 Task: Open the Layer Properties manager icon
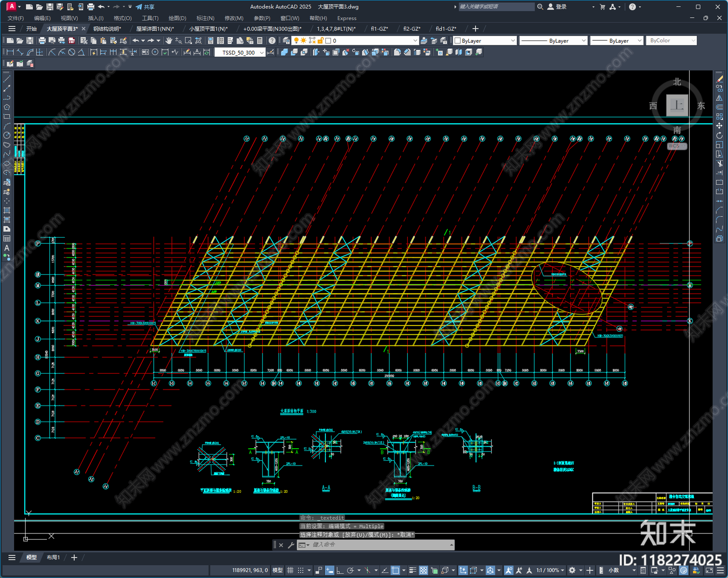click(286, 41)
